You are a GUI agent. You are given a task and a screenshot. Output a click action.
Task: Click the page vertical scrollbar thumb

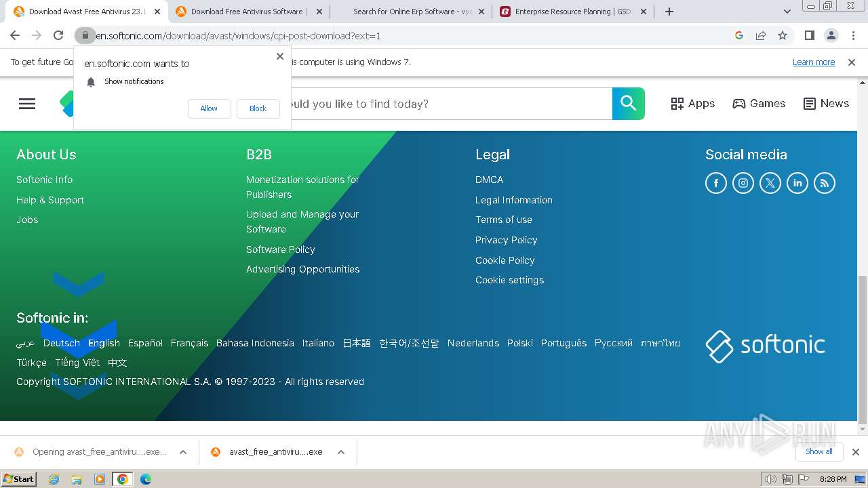point(863,349)
